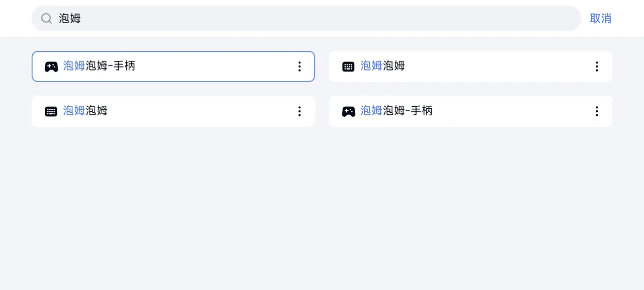
Task: Click the blank middle area of the top-right 泡姆泡姆 card
Action: coord(498,66)
